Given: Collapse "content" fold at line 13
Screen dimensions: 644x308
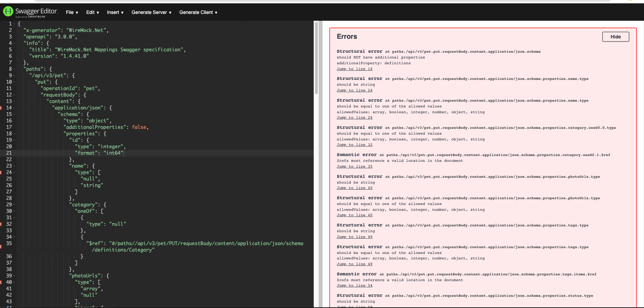Looking at the screenshot, I should [14, 101].
